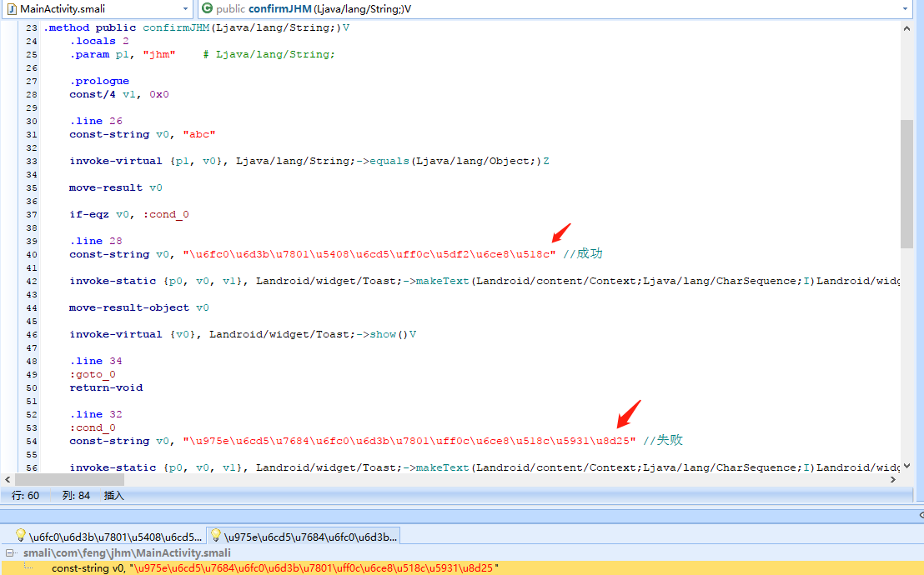Collapse the smali\com\feng\jhm\MainActivity.smali result node
924x575 pixels.
[10, 552]
